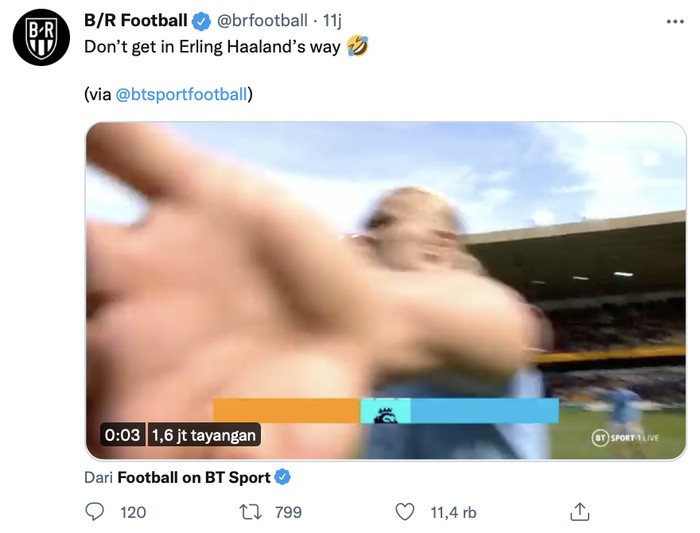Click the B/R Football display name
Screen dimensions: 700x533
tap(135, 21)
